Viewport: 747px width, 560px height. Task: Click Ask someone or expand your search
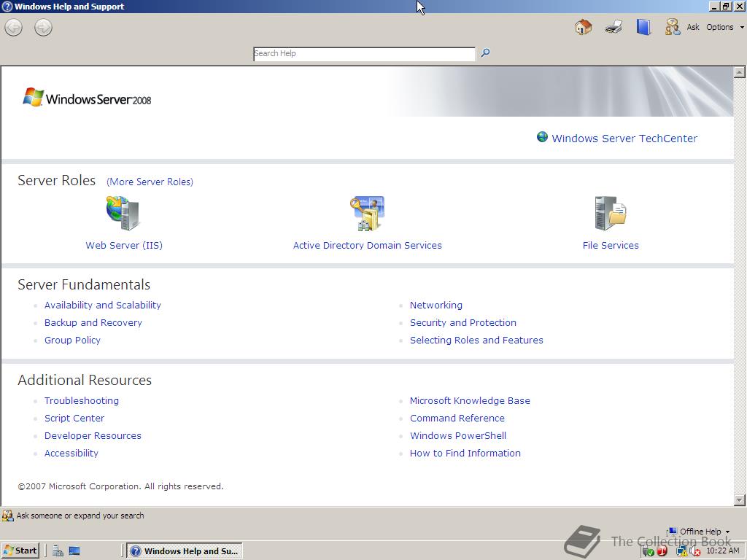tap(80, 516)
